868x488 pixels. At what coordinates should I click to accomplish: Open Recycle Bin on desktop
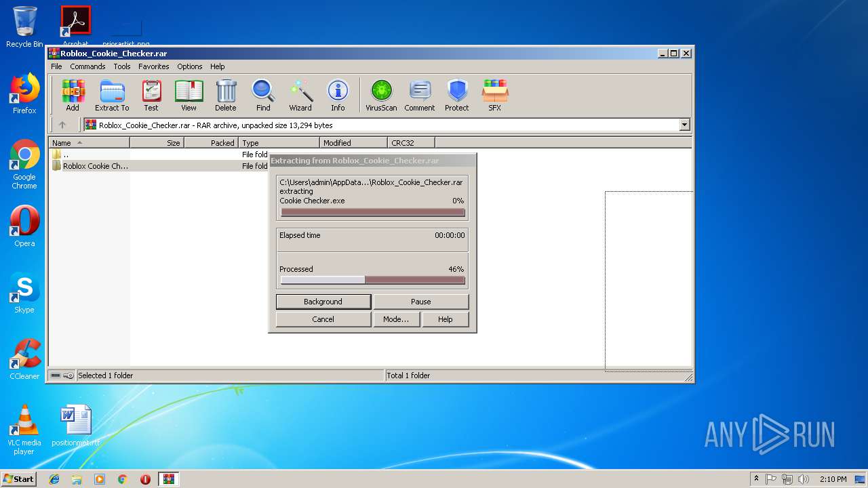tap(24, 27)
